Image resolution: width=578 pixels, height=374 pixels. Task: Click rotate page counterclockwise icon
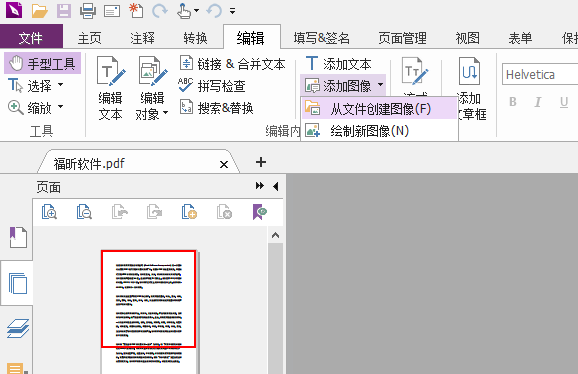pos(119,212)
